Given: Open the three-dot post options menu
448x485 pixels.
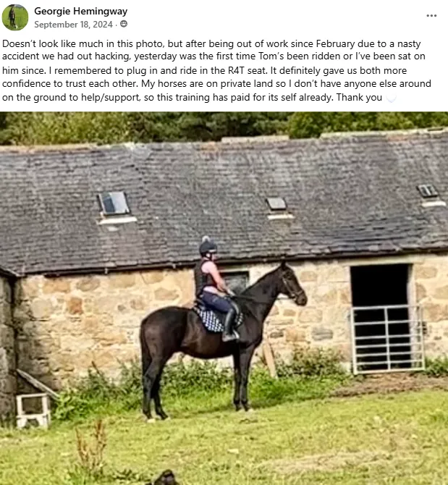Looking at the screenshot, I should 431,15.
